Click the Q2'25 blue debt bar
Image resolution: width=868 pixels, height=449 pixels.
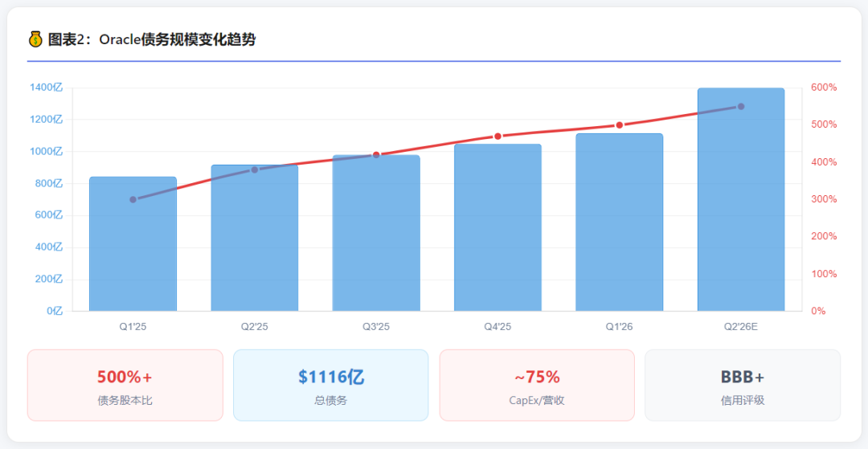pos(255,238)
